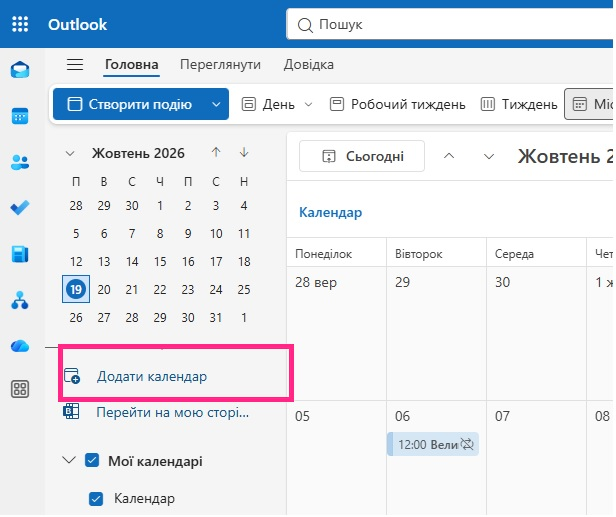Open Створити подію dropdown arrow
Image resolution: width=616 pixels, height=517 pixels.
pos(216,104)
